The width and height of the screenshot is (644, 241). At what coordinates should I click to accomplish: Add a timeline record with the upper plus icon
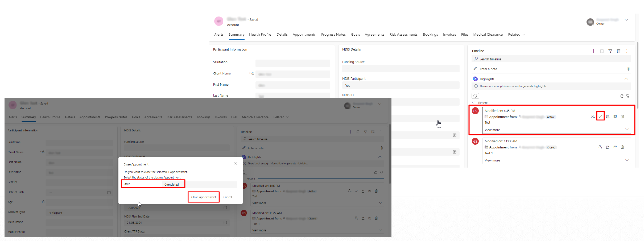click(593, 51)
